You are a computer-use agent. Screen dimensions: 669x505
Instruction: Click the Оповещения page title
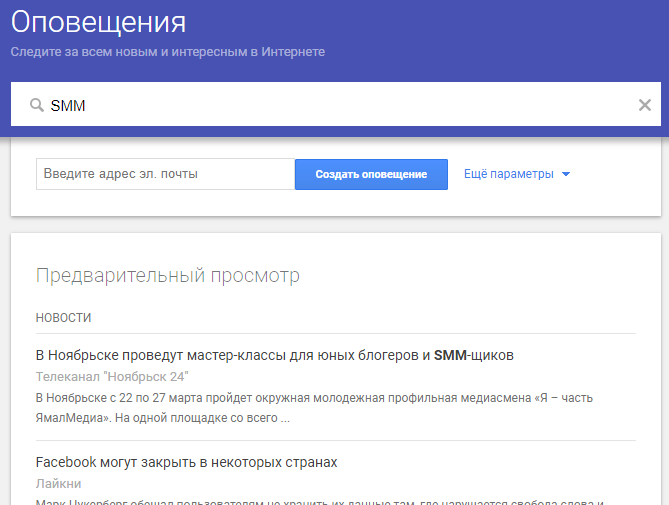coord(99,22)
